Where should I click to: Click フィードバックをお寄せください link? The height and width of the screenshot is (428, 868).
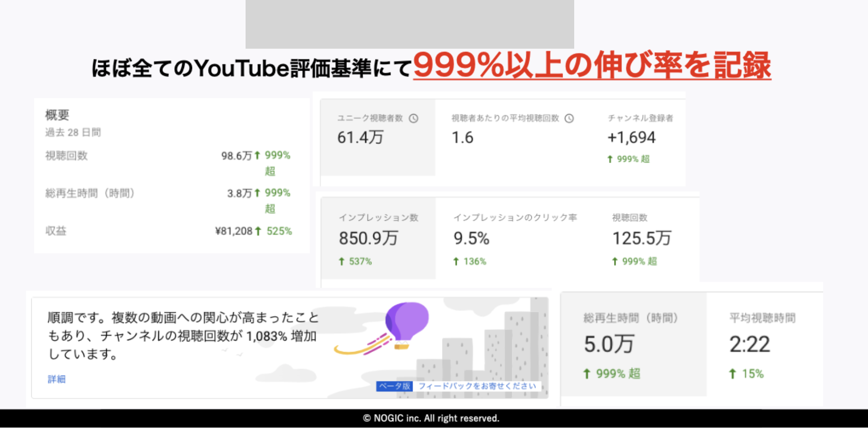tap(477, 386)
